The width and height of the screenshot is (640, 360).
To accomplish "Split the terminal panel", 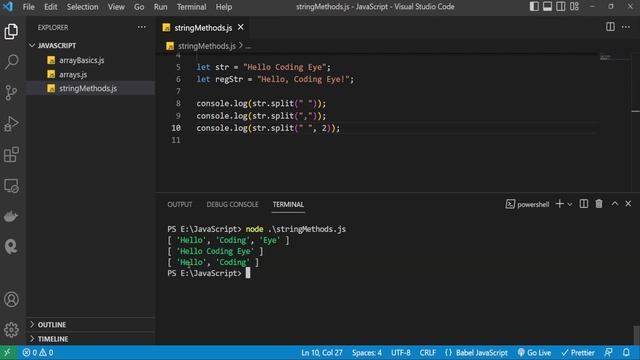I will [584, 204].
